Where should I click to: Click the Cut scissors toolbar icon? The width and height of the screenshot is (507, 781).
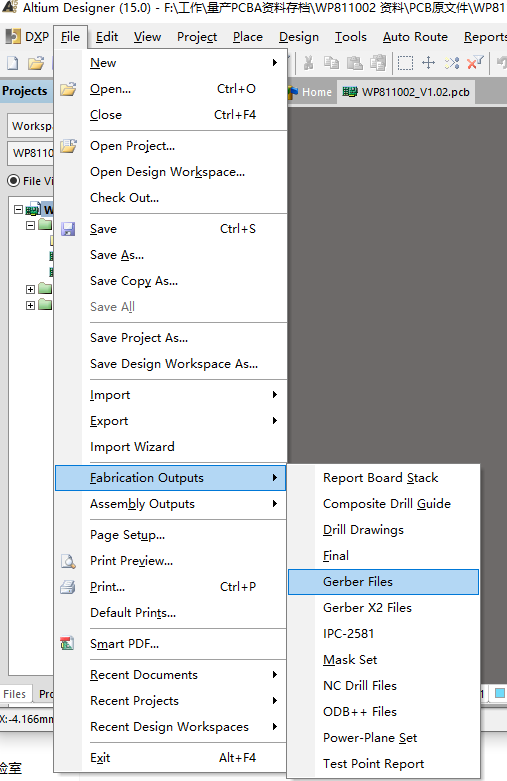coord(309,63)
